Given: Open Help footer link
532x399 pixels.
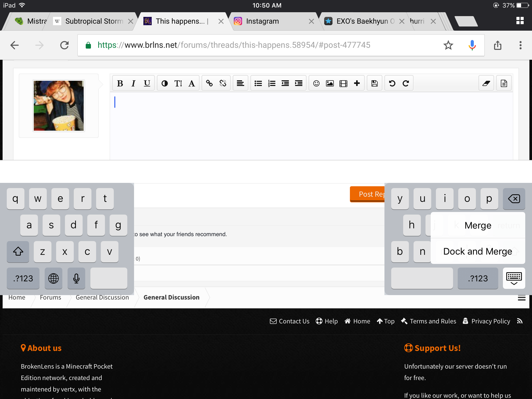Looking at the screenshot, I should [x=327, y=321].
